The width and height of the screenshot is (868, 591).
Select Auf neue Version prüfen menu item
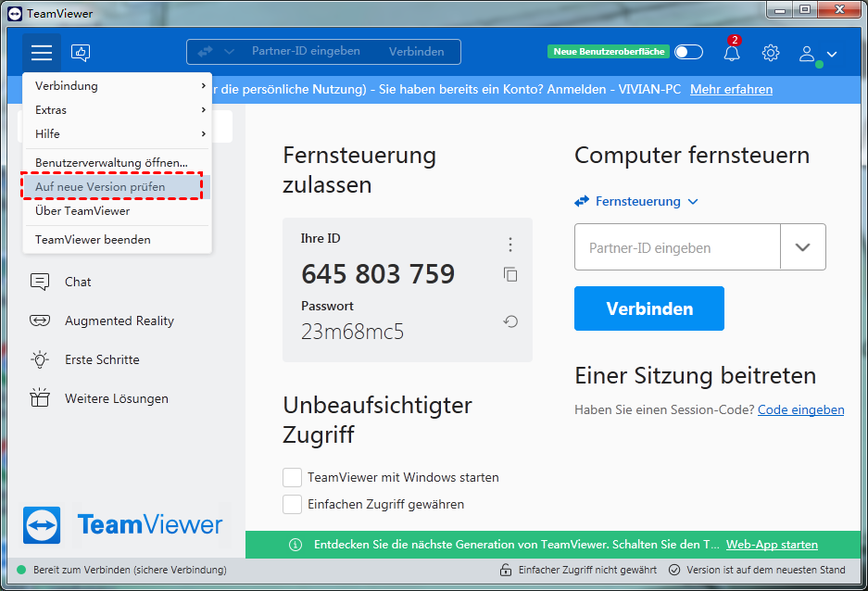(x=100, y=187)
